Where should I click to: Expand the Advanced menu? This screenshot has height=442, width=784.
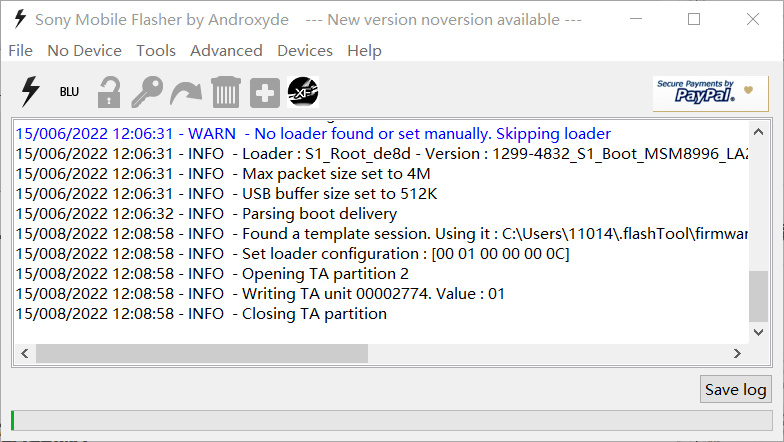(226, 50)
